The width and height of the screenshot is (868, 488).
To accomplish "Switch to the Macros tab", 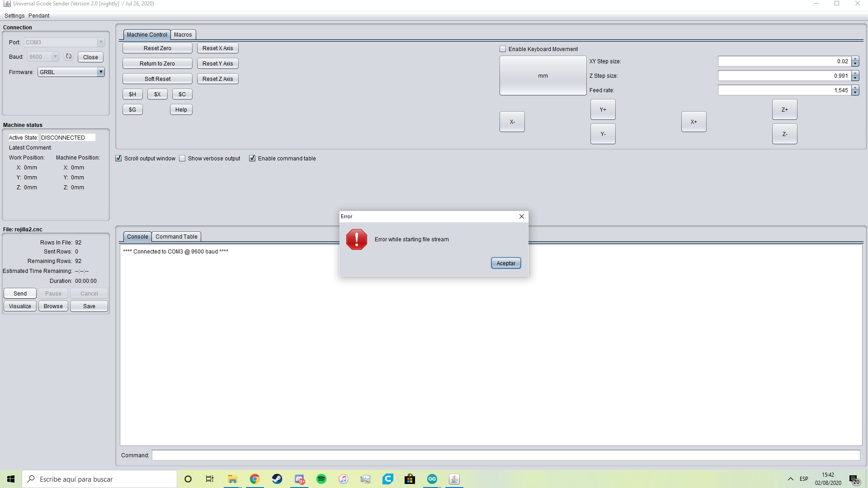I will (x=183, y=34).
